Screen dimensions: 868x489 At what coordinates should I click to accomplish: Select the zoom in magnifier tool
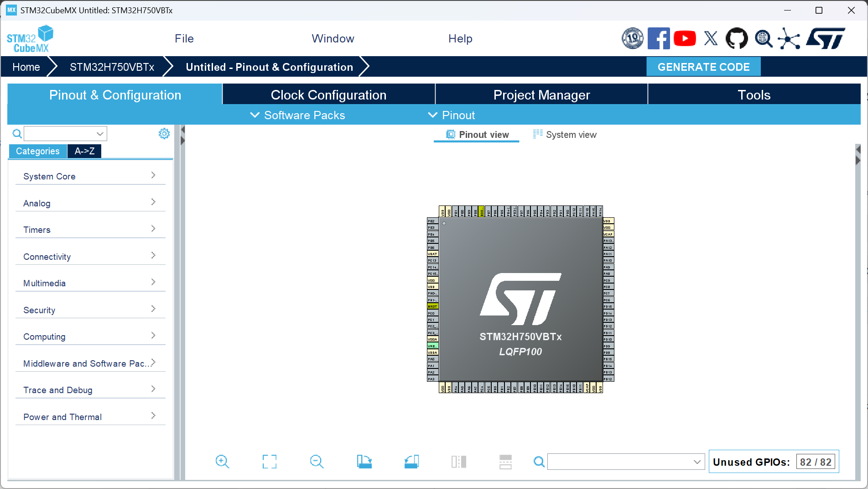[223, 462]
